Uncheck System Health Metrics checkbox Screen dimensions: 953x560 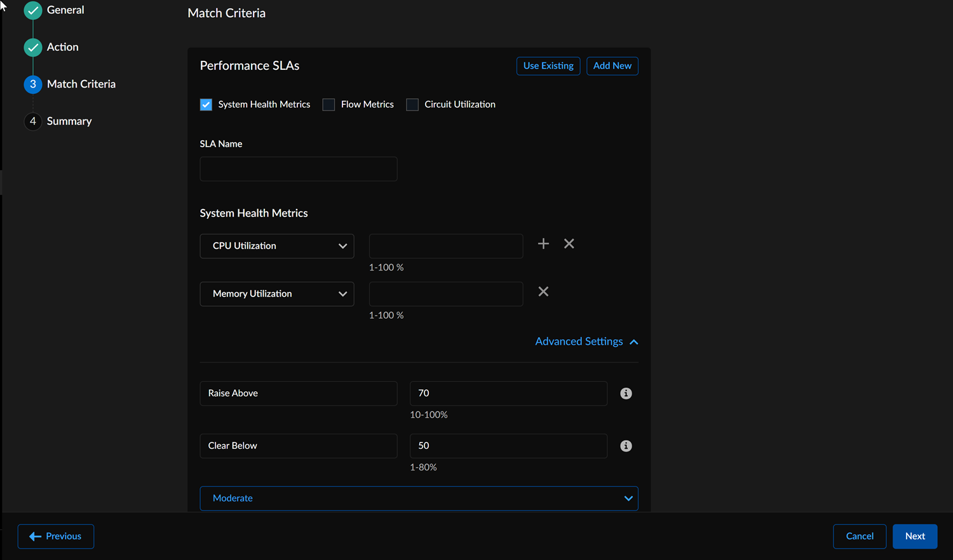click(x=206, y=105)
